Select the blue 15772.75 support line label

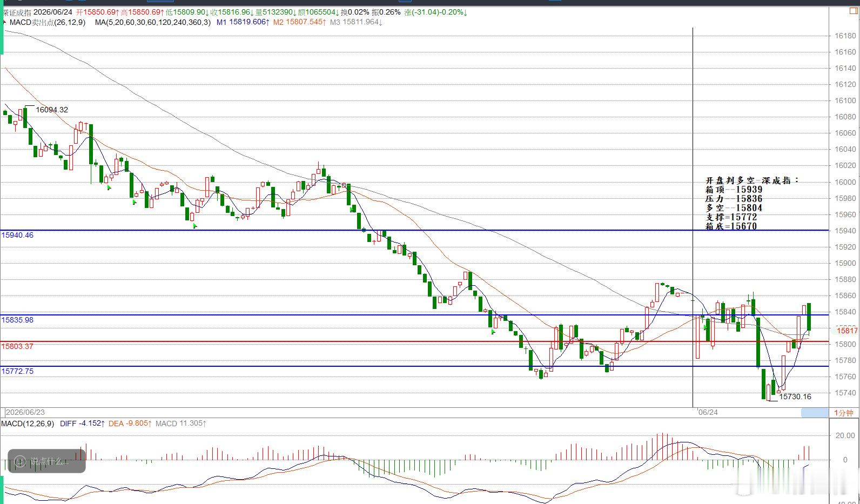17,371
